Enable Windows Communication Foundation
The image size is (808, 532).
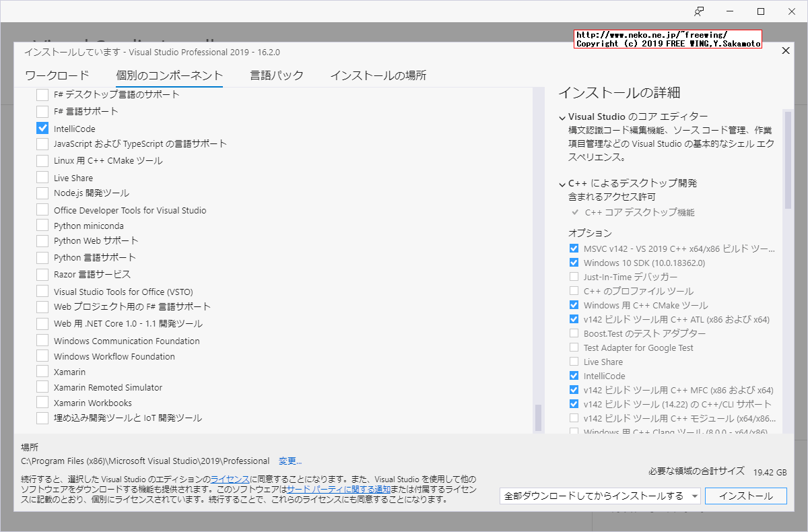point(42,340)
